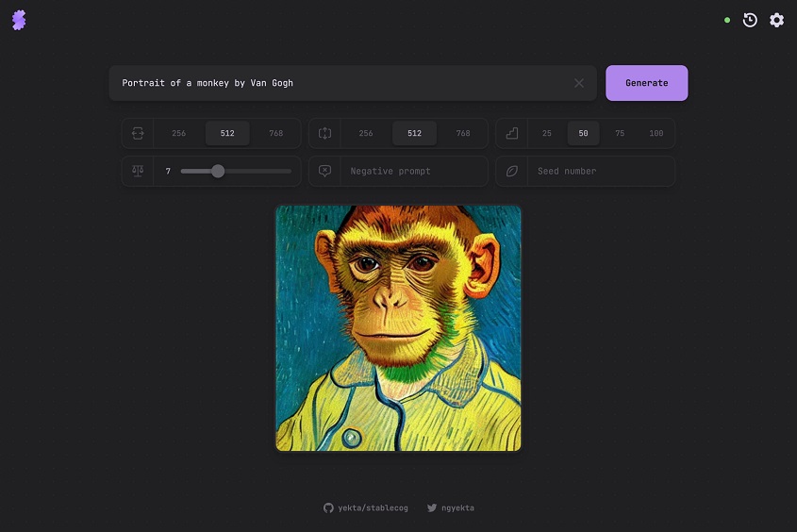This screenshot has height=532, width=797.
Task: Choose 75 inference steps
Action: point(620,133)
